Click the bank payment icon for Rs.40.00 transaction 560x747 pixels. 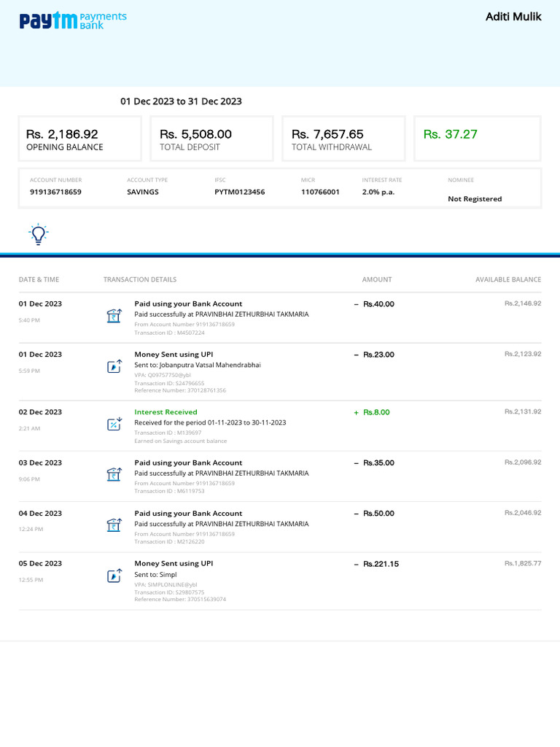114,316
